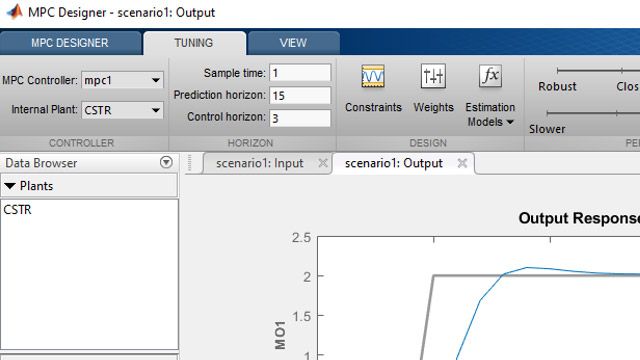
Task: Collapse the Plants section
Action: coord(10,186)
